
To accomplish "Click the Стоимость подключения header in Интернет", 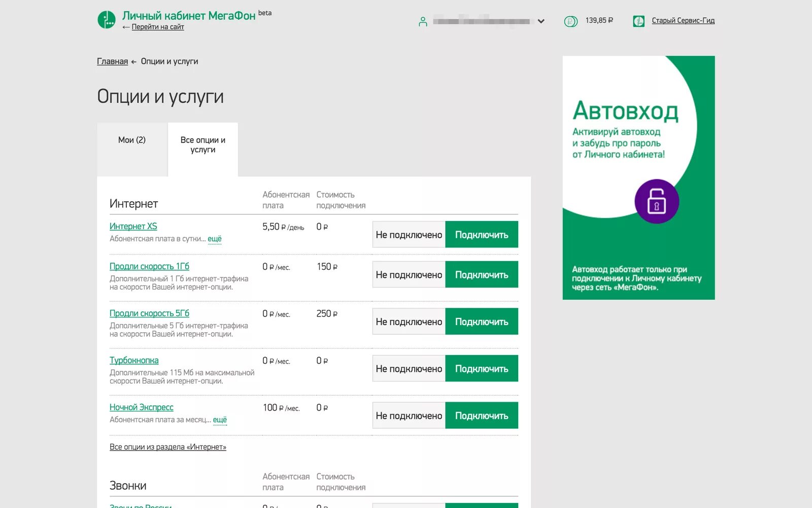I will coord(341,200).
